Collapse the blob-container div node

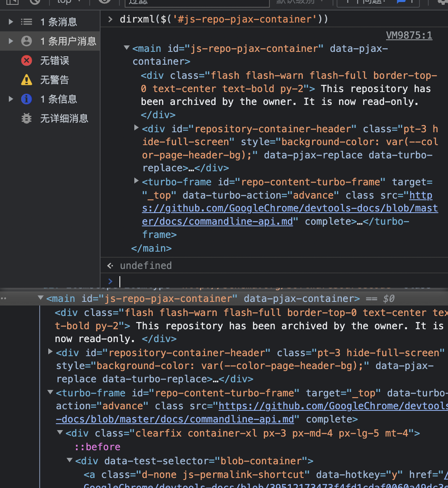[70, 460]
